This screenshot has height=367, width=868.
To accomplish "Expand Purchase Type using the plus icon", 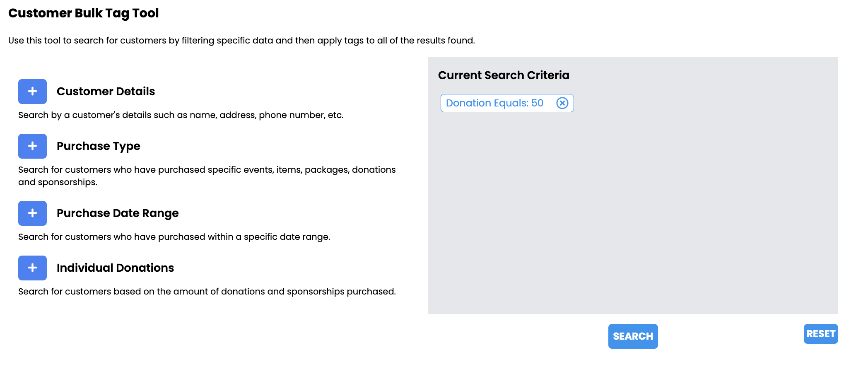I will click(32, 146).
